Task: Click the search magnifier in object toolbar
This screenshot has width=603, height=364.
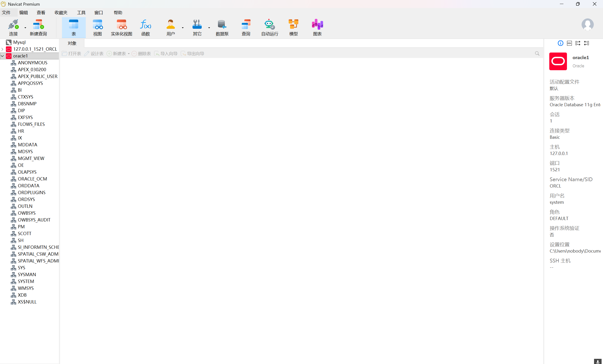Action: (x=537, y=53)
